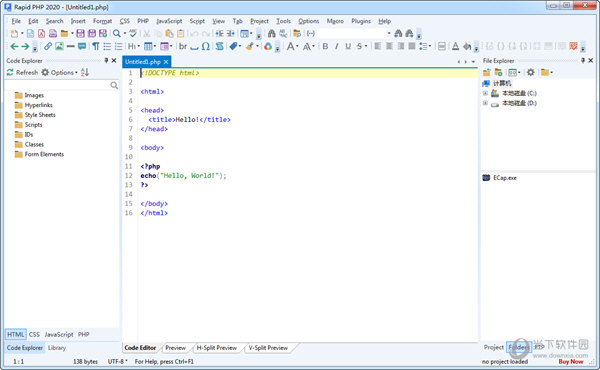Open the File menu
The image size is (600, 370).
16,21
